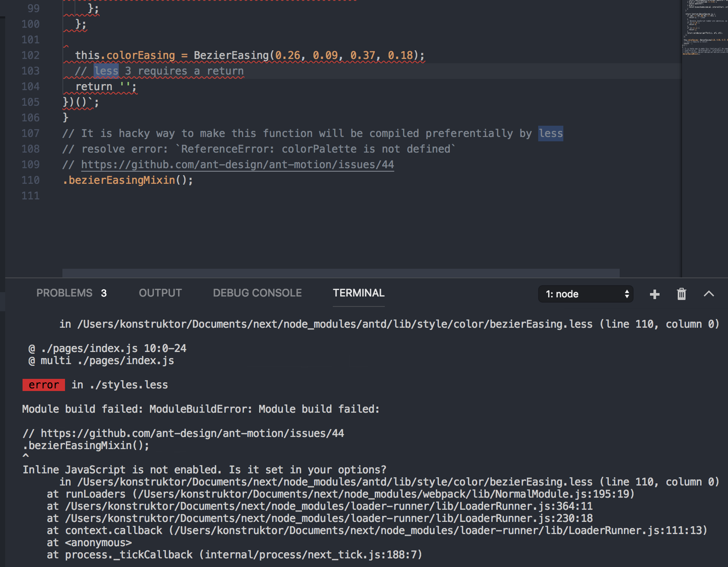Click '@ multi ./pages/index.js' in the terminal
728x567 pixels.
point(101,361)
